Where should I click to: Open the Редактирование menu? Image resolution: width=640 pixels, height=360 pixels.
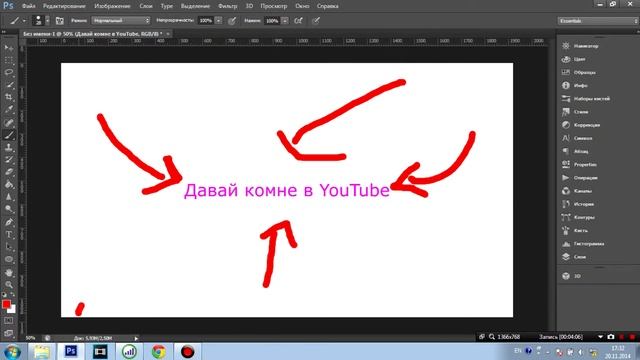pos(64,6)
